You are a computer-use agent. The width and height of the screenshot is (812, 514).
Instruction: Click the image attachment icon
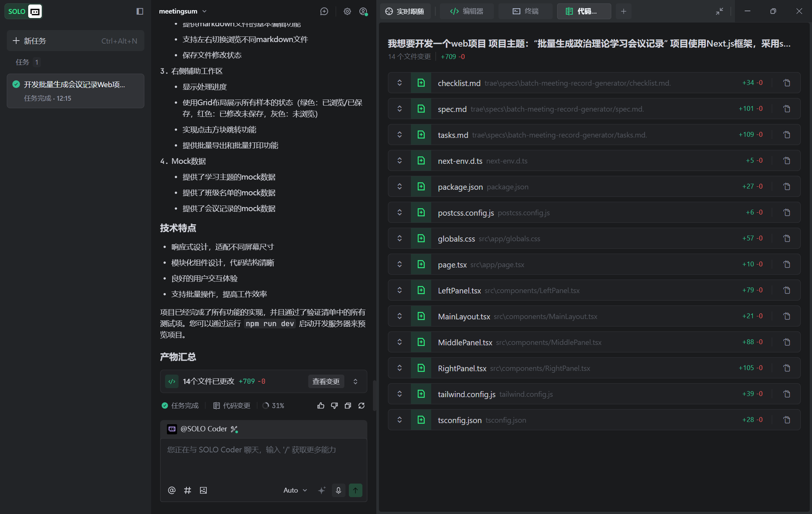203,490
